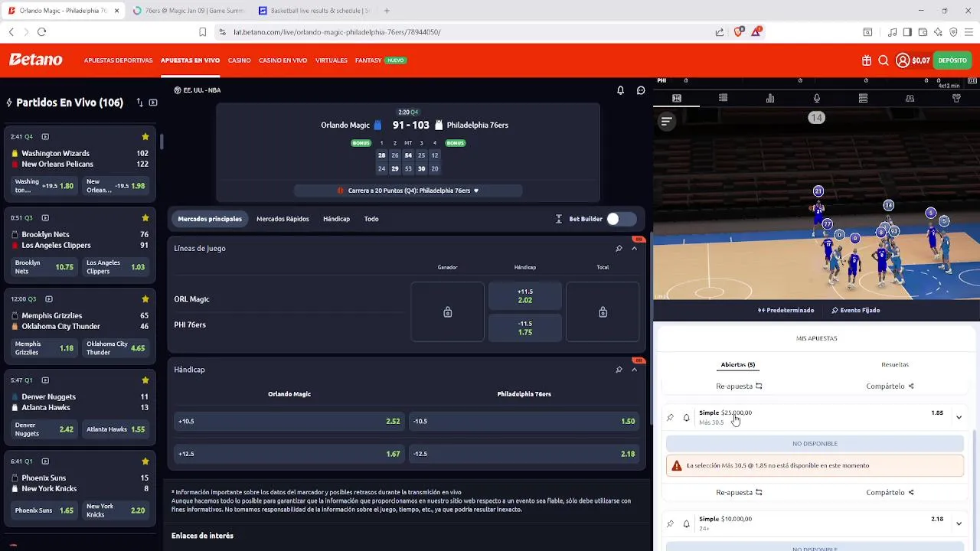The width and height of the screenshot is (980, 551).
Task: Open the head-to-head players icon in tracker
Action: pos(910,98)
